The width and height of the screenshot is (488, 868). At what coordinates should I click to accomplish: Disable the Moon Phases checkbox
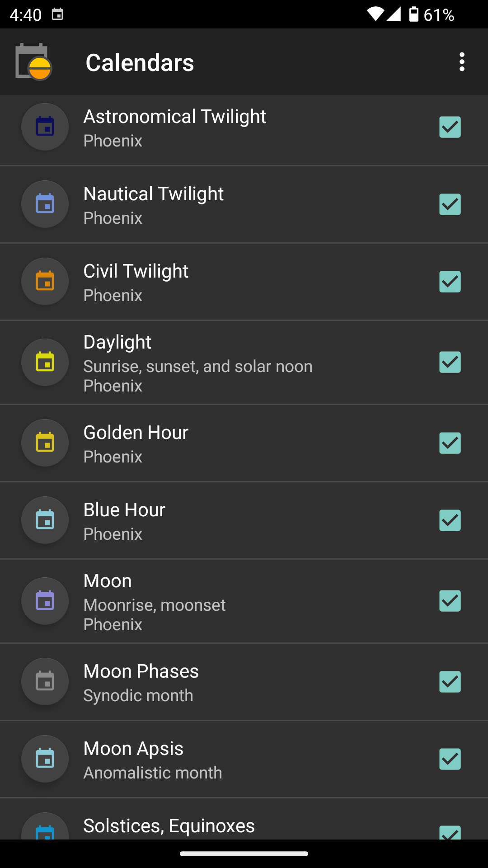(x=450, y=682)
